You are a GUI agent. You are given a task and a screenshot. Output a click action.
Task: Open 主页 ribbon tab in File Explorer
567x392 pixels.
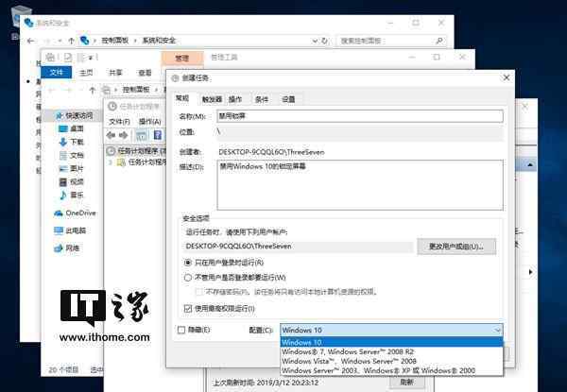pyautogui.click(x=86, y=73)
